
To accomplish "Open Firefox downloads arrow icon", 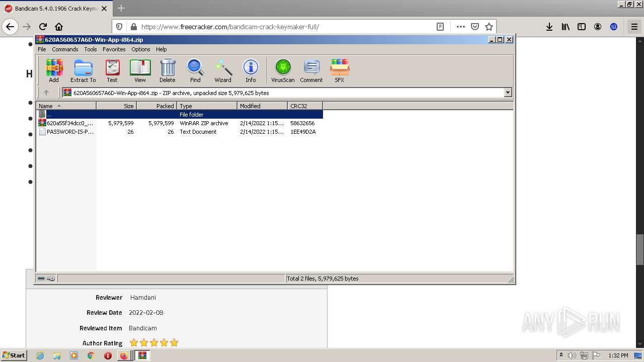I will coord(549,27).
